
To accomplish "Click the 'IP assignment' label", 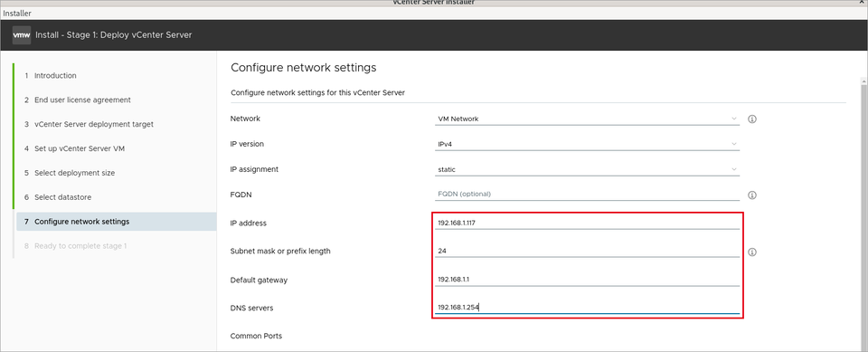I will [x=254, y=169].
